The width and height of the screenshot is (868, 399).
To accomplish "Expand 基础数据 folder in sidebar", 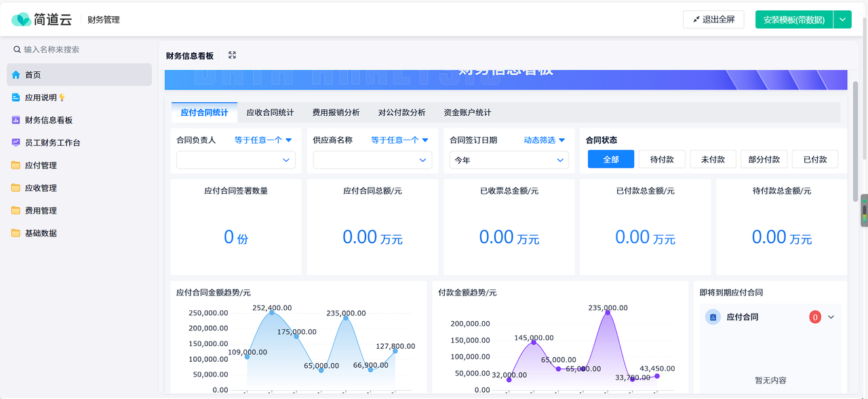I will [79, 233].
